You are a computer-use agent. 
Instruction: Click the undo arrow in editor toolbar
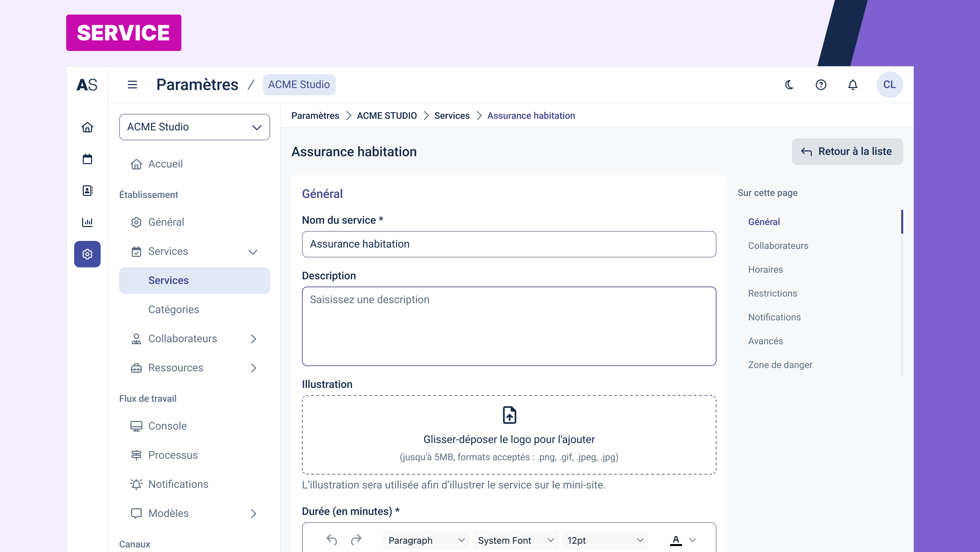332,540
